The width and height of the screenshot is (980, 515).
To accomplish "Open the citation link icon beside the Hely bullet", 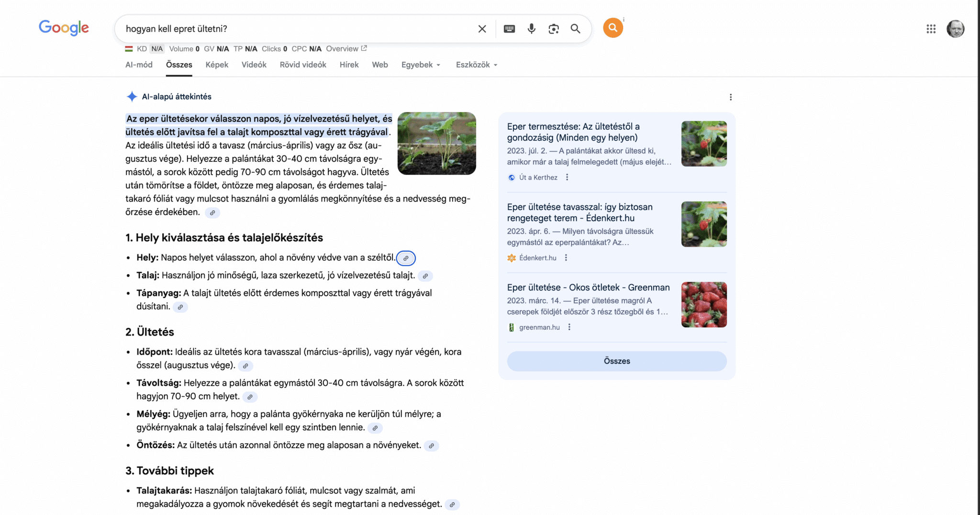I will 406,258.
